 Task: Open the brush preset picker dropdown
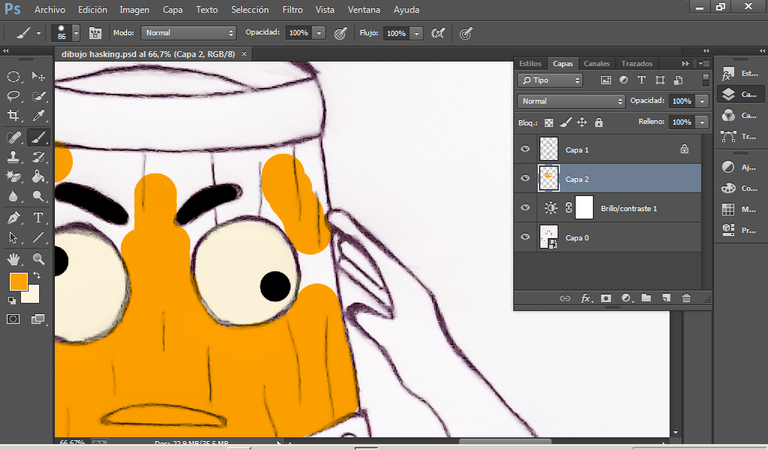pyautogui.click(x=76, y=33)
